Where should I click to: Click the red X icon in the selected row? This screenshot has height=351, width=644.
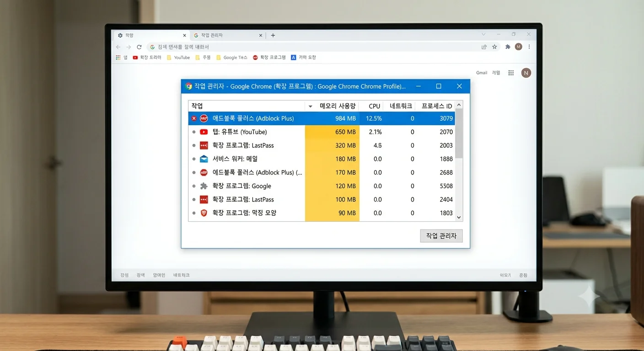click(194, 118)
